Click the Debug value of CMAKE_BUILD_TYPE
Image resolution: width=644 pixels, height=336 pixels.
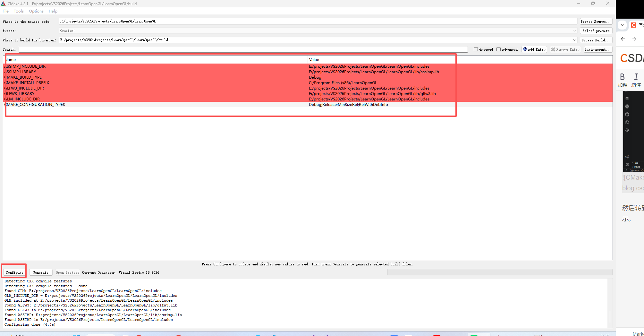pos(315,77)
